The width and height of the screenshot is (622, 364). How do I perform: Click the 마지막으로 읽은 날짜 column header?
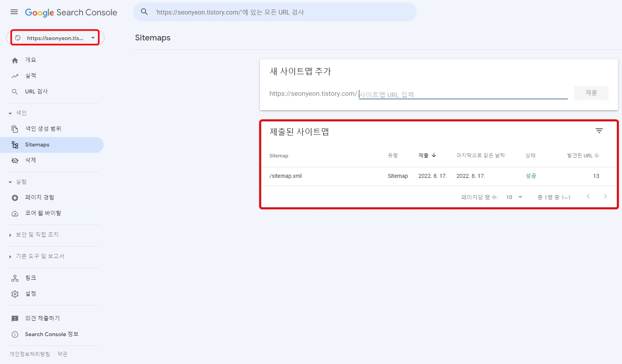(481, 155)
